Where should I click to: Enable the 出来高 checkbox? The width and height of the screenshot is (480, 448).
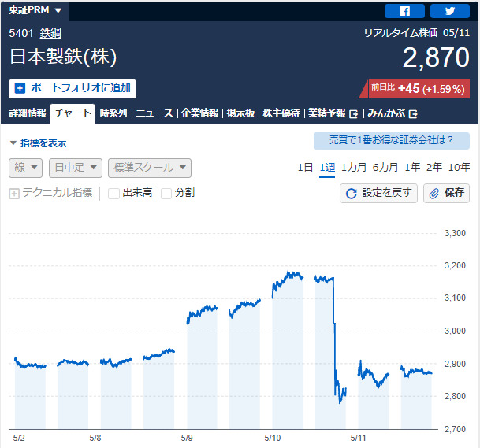(113, 193)
